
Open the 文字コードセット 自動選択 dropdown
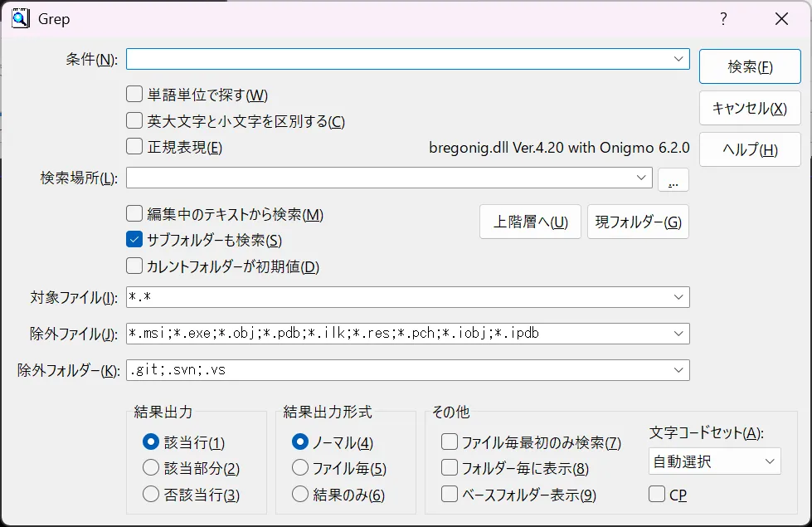click(770, 461)
